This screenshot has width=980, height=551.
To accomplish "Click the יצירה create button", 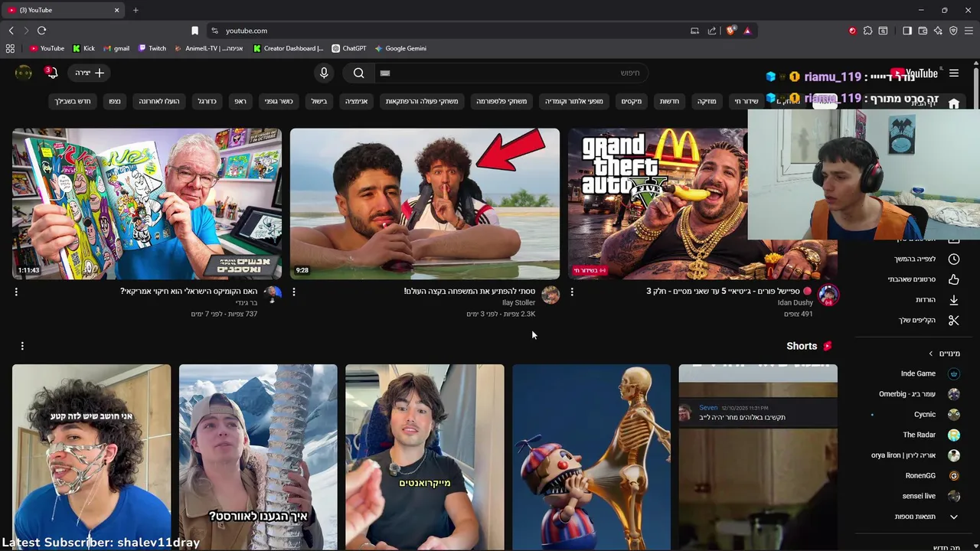I will (90, 73).
